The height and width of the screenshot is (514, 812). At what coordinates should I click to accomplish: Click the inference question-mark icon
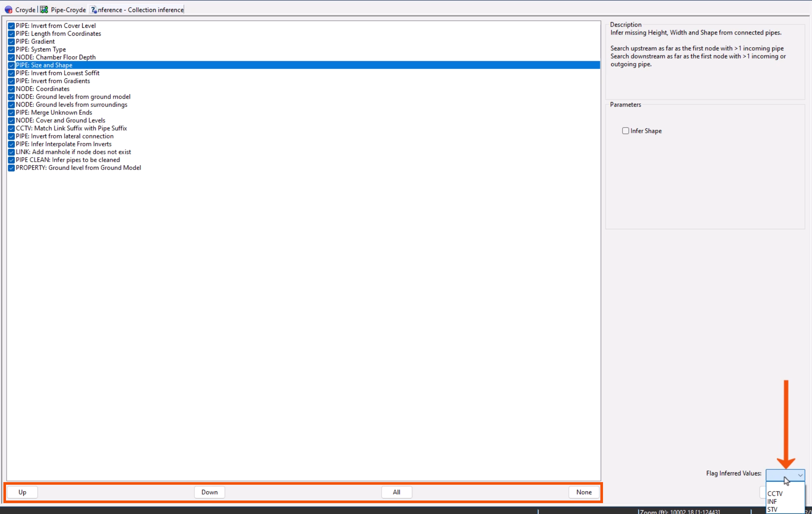(x=93, y=9)
